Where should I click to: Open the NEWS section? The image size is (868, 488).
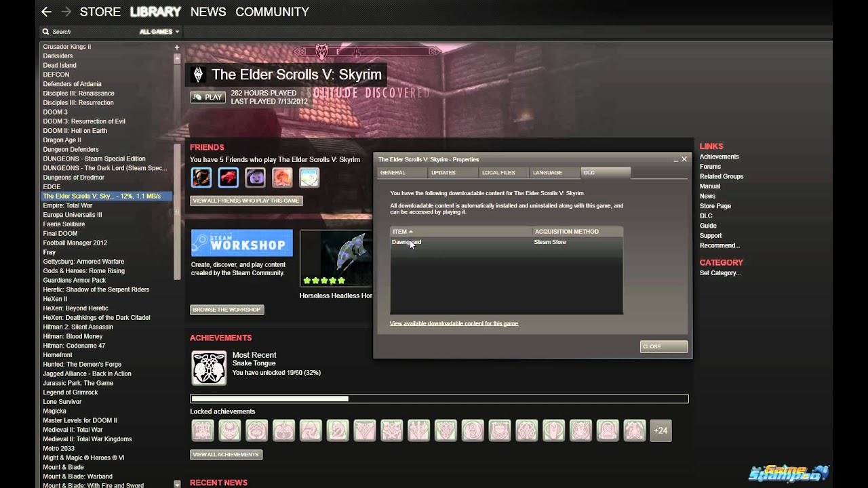pos(208,12)
